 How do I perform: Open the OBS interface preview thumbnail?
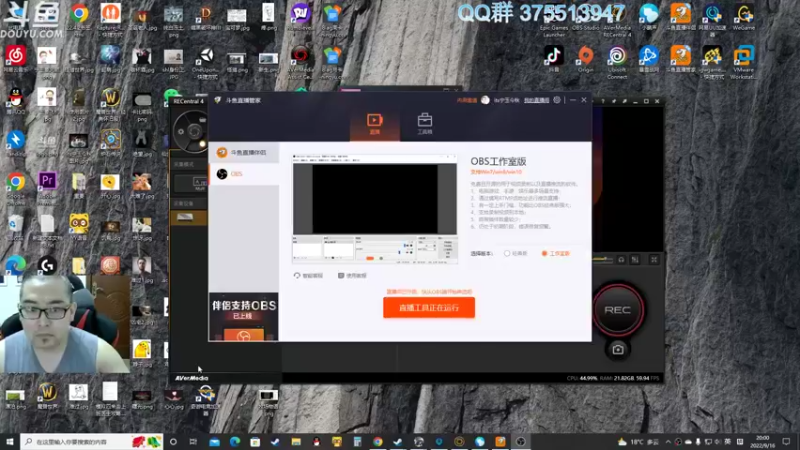(375, 209)
